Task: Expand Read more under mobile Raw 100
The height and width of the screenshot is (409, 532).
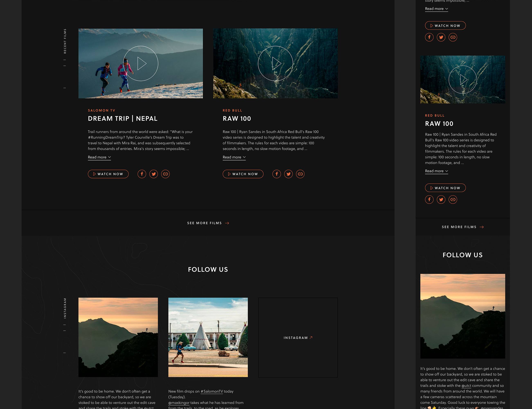Action: tap(436, 171)
